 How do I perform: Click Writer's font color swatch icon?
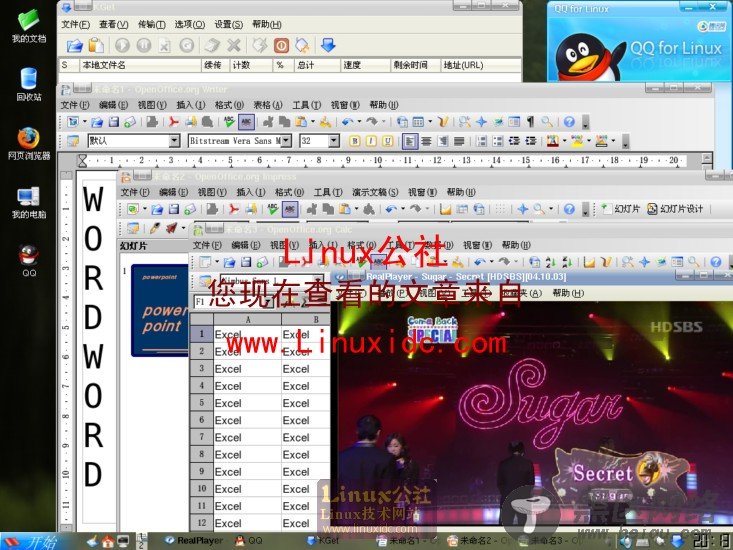(553, 141)
